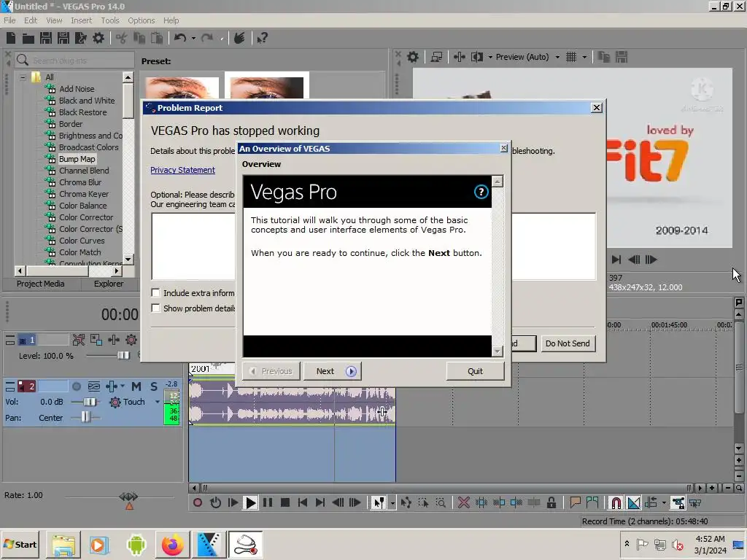The width and height of the screenshot is (747, 560).
Task: Toggle Split Screen View icon in preview
Action: [x=477, y=57]
